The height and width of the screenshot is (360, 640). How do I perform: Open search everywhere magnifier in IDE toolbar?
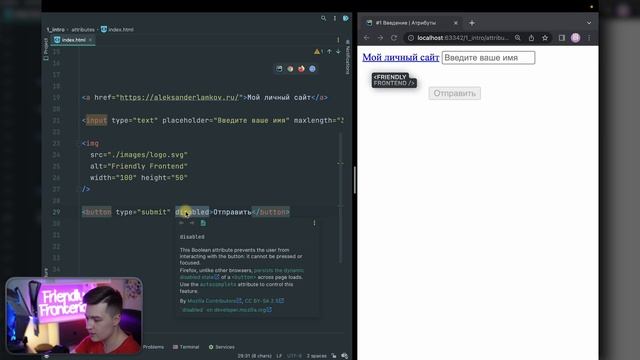[323, 18]
